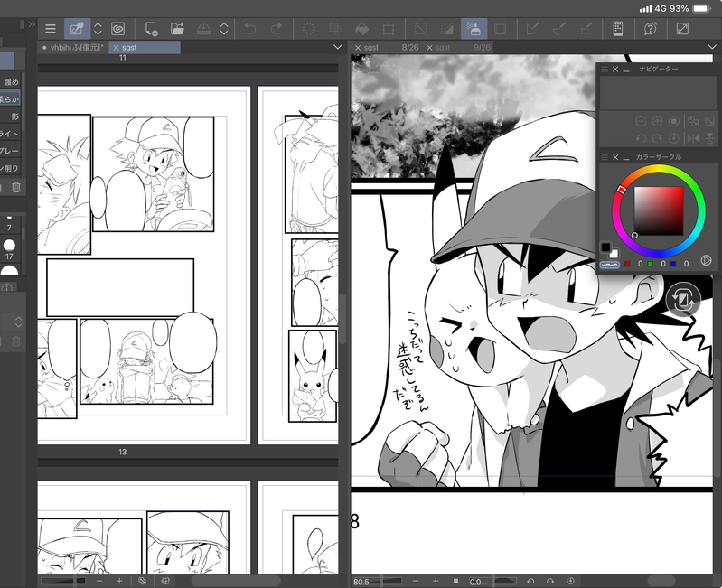Click the Save icon in the command bar

203,29
